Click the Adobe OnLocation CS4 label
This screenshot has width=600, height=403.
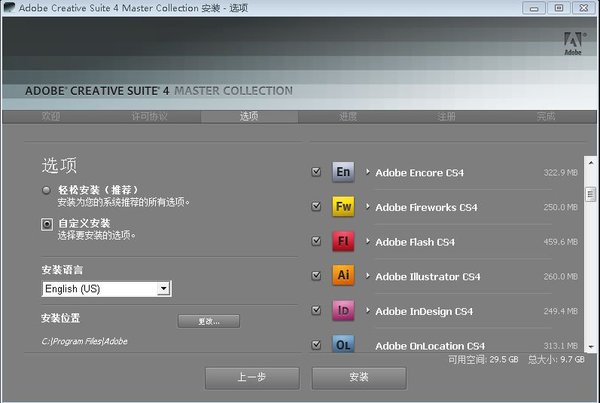click(x=430, y=346)
